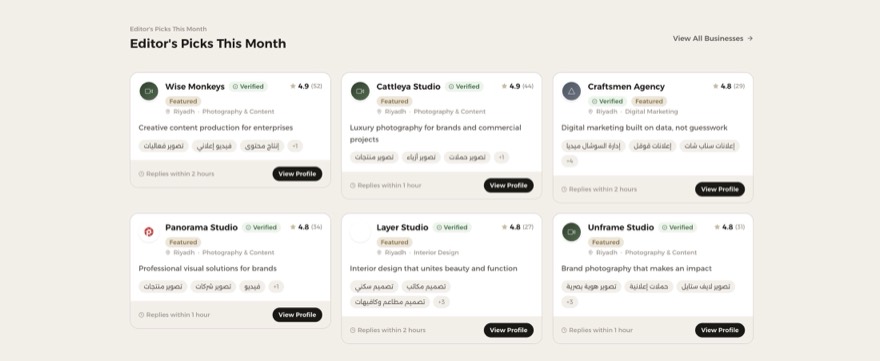Click the Wise Monkeys camera avatar icon

tap(149, 91)
